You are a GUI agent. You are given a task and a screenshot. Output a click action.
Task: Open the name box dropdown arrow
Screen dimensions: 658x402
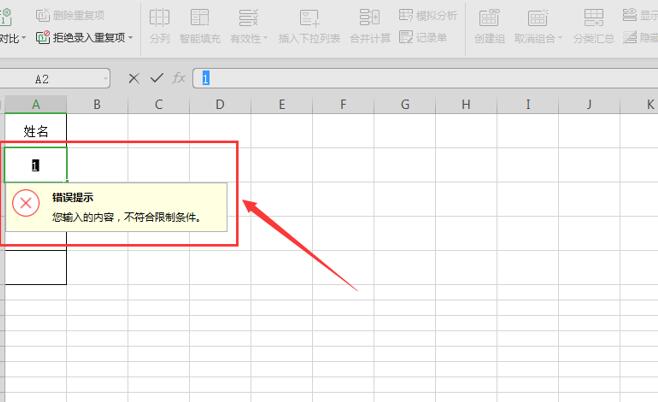[x=105, y=78]
